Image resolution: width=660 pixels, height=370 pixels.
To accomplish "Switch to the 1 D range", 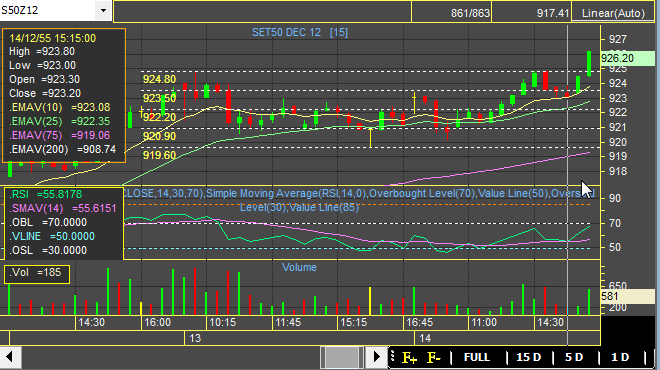I will tap(620, 357).
